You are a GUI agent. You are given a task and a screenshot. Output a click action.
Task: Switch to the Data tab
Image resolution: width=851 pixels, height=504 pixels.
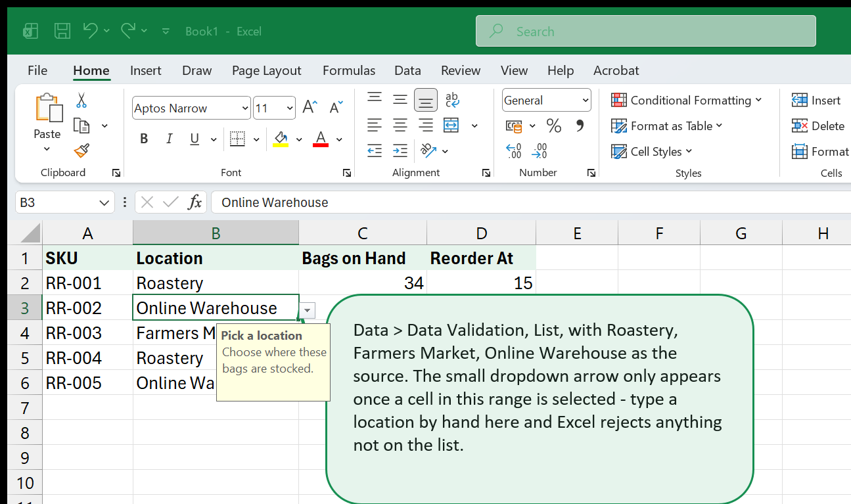407,70
